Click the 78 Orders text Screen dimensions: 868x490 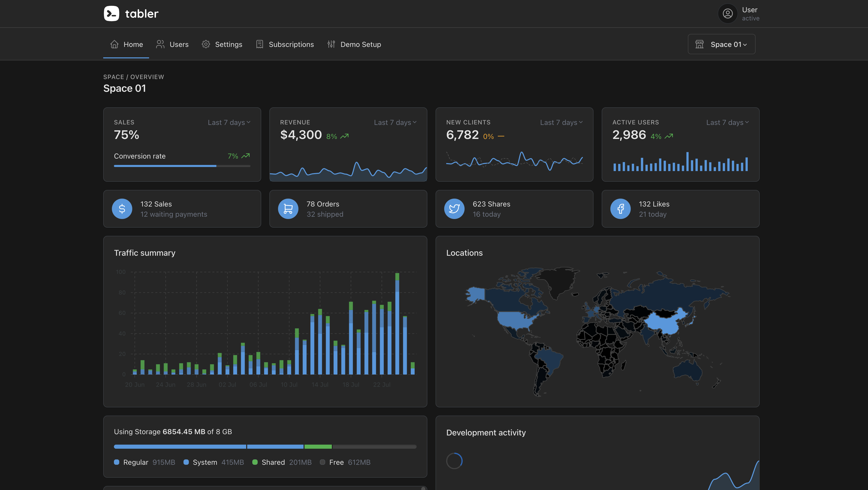pos(323,204)
